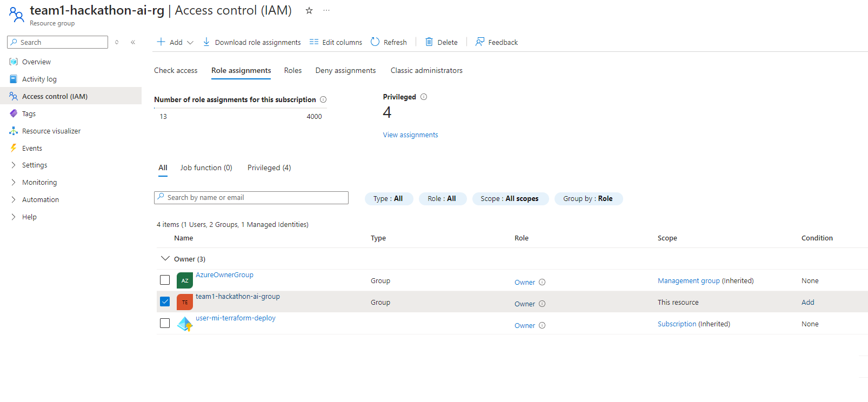This screenshot has width=868, height=402.
Task: Open the Add dropdown arrow
Action: click(190, 42)
